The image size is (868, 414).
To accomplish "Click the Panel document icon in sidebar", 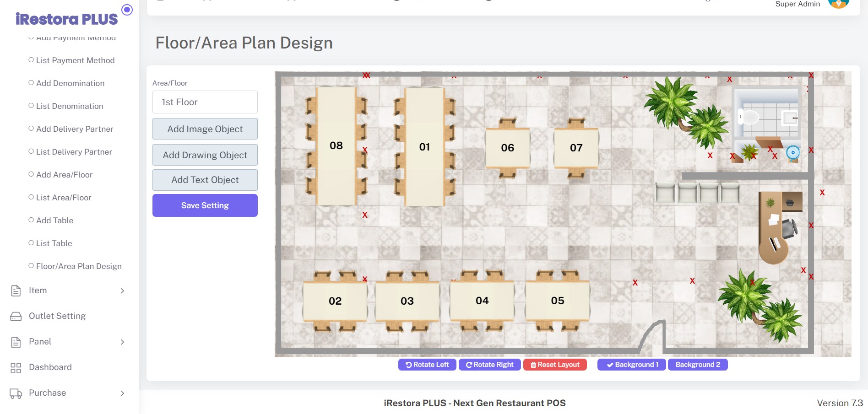I will point(16,342).
